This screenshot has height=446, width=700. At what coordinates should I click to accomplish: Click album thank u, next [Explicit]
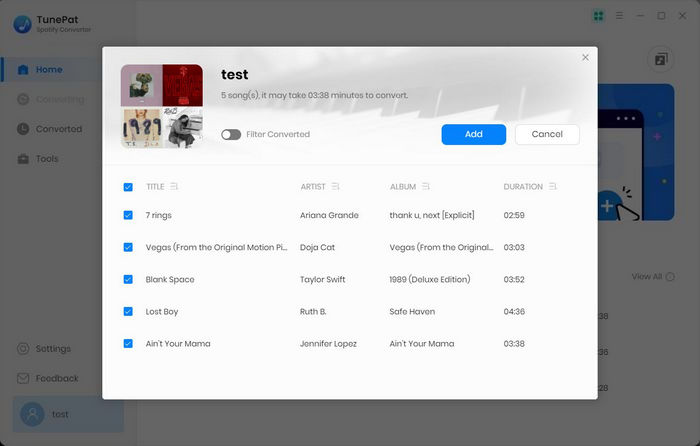(x=432, y=215)
